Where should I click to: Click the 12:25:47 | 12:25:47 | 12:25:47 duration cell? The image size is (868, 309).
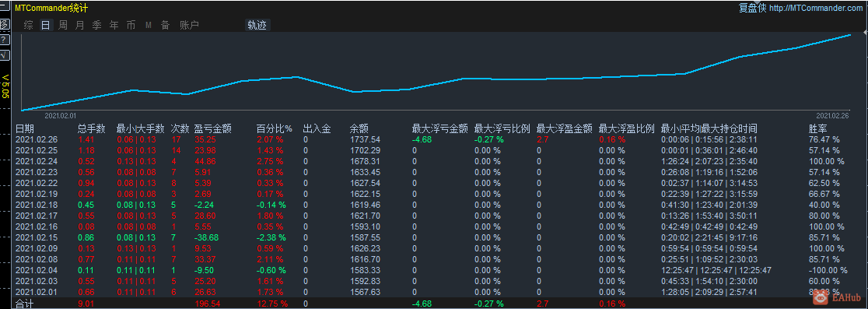click(x=716, y=270)
